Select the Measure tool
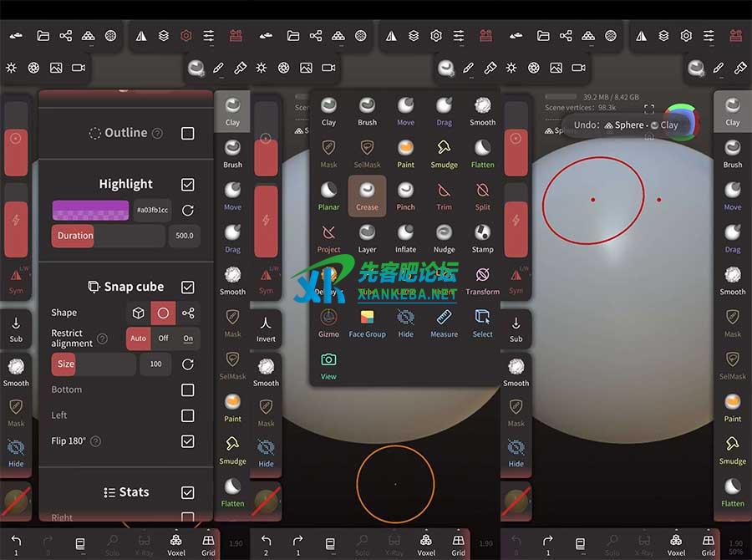This screenshot has height=560, width=752. pyautogui.click(x=444, y=322)
